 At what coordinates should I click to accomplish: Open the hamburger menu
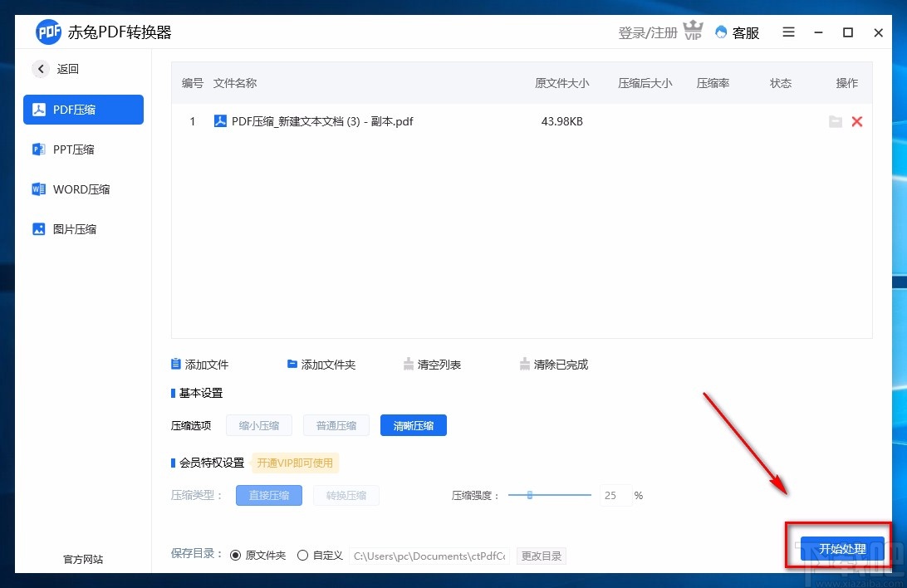(x=787, y=32)
